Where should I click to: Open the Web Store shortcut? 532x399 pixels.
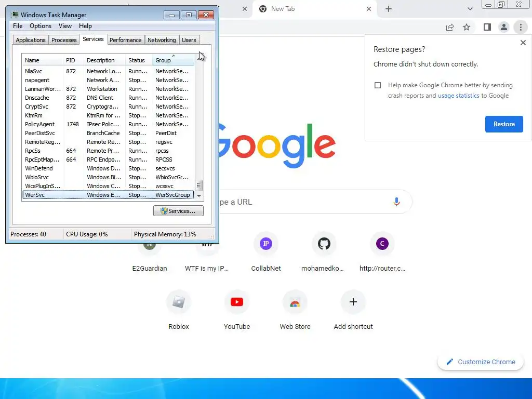coord(295,302)
